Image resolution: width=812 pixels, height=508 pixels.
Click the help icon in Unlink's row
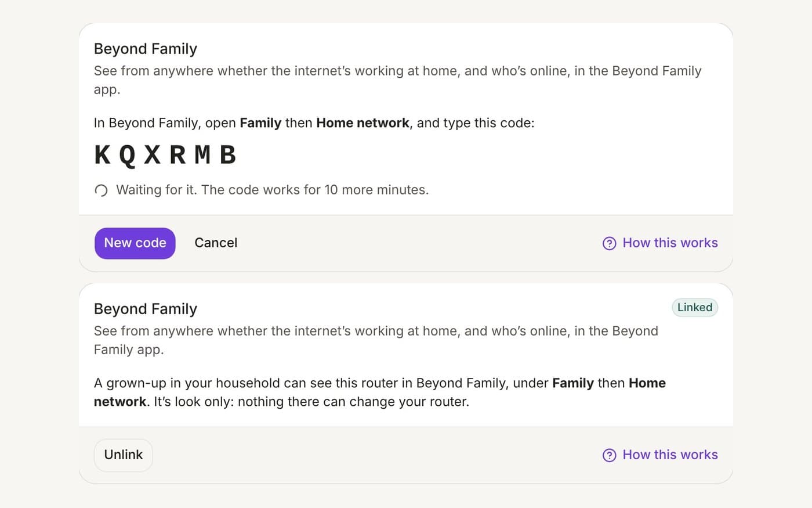point(610,455)
